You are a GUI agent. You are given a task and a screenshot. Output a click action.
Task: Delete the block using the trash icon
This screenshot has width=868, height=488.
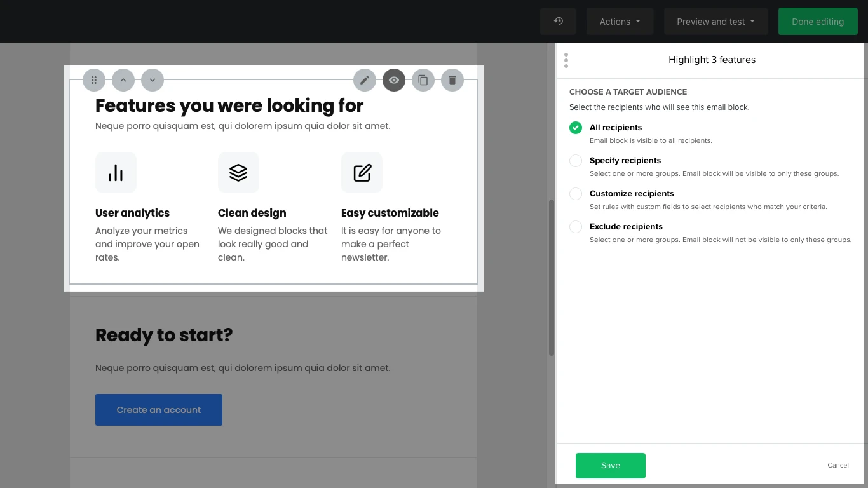pyautogui.click(x=452, y=80)
